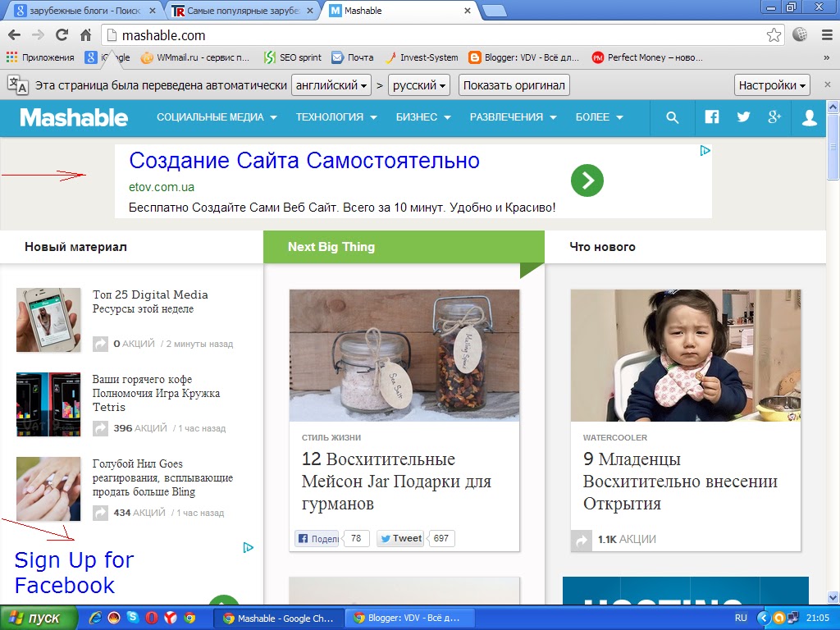
Task: Click the RU language indicator in tray
Action: (x=741, y=618)
